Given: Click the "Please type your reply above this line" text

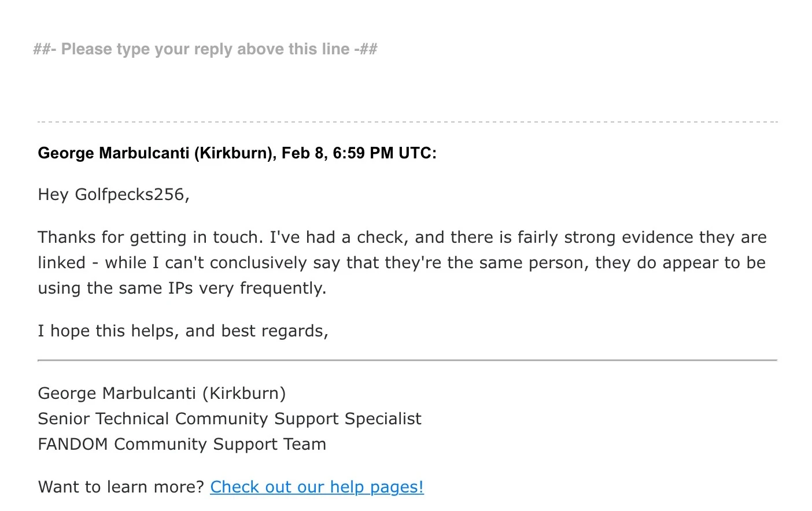Looking at the screenshot, I should [x=205, y=49].
